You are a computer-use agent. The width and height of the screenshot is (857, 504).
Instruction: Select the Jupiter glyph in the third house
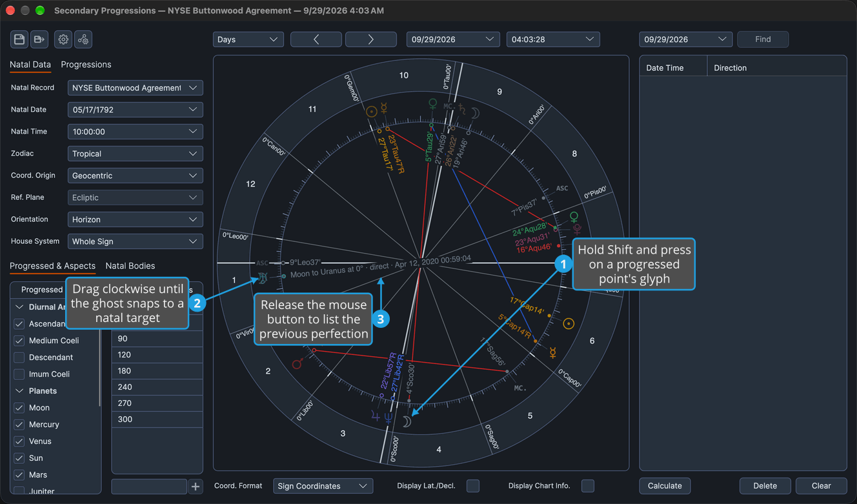376,417
